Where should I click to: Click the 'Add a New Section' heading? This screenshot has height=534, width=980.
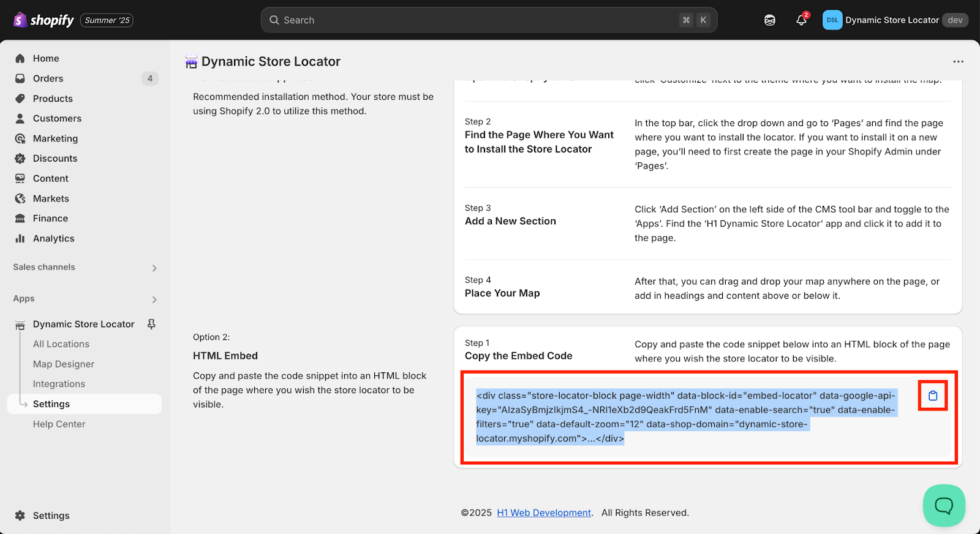point(510,221)
